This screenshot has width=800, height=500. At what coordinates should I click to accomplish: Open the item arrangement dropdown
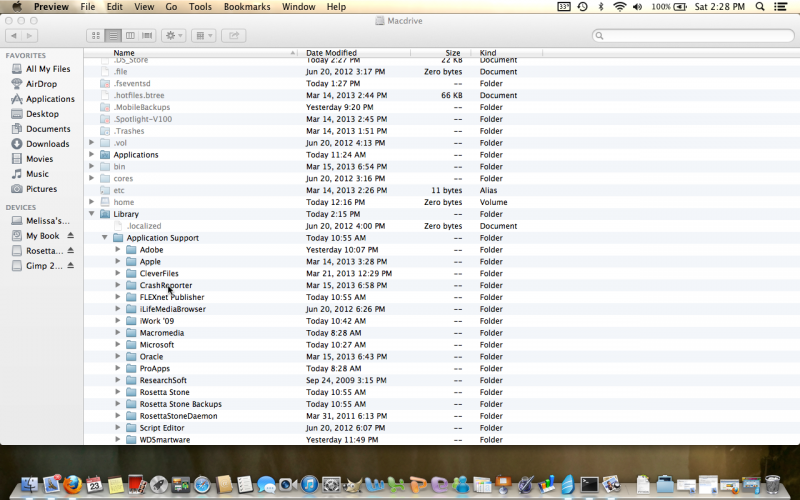204,35
